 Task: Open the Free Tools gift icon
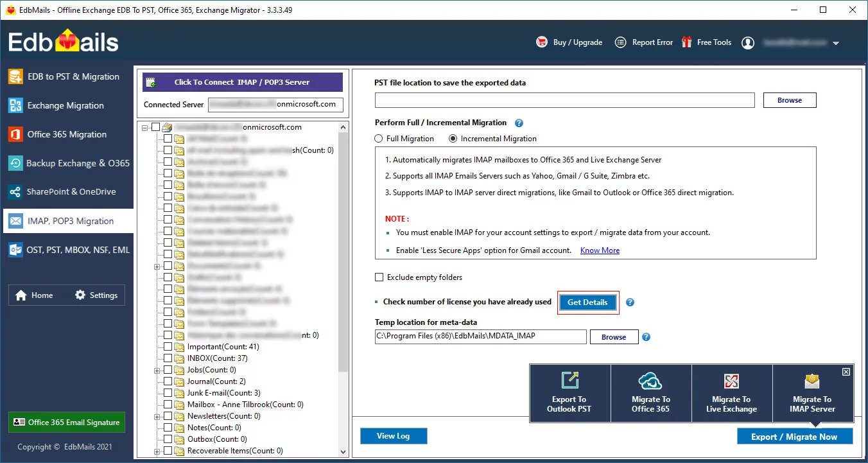(x=687, y=42)
